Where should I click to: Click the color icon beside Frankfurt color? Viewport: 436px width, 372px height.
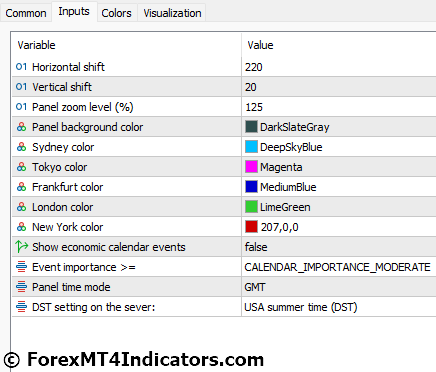click(x=21, y=187)
